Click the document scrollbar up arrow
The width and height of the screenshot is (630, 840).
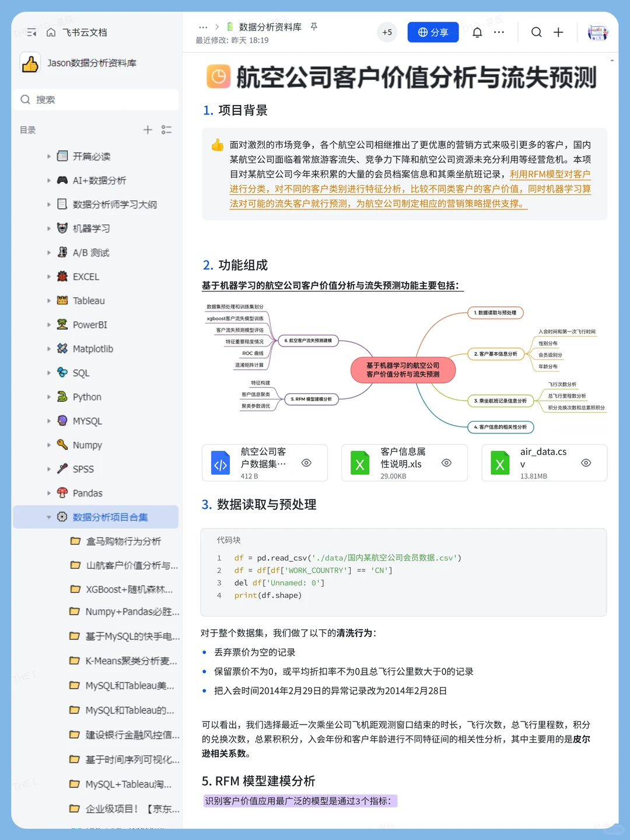(x=612, y=60)
